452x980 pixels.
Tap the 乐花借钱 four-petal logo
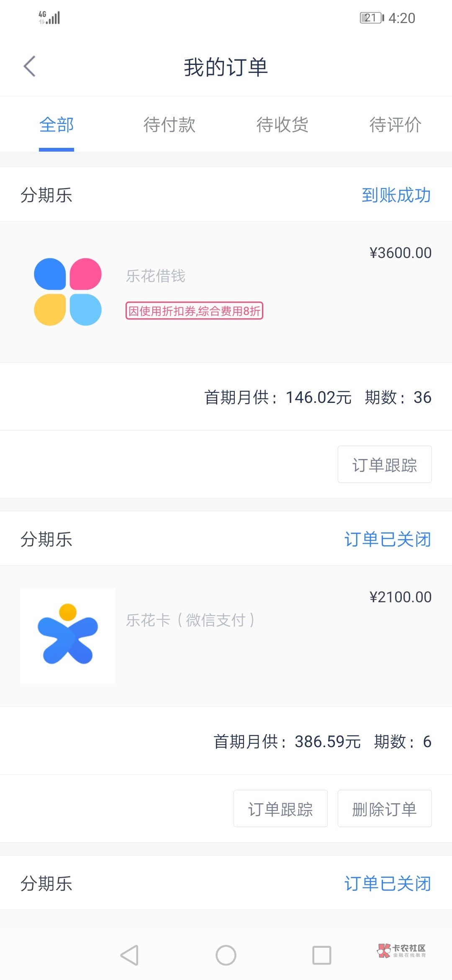[x=68, y=292]
